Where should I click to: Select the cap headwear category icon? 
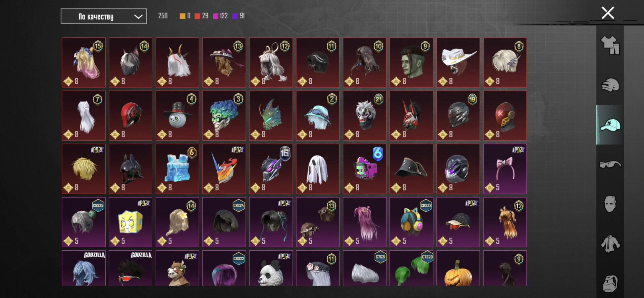(610, 125)
